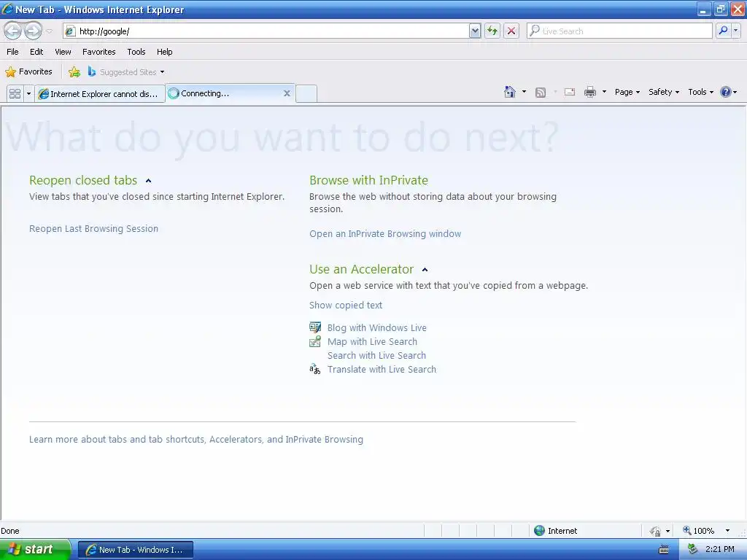Open zoom level dropdown arrow
Image resolution: width=747 pixels, height=560 pixels.
pyautogui.click(x=727, y=531)
